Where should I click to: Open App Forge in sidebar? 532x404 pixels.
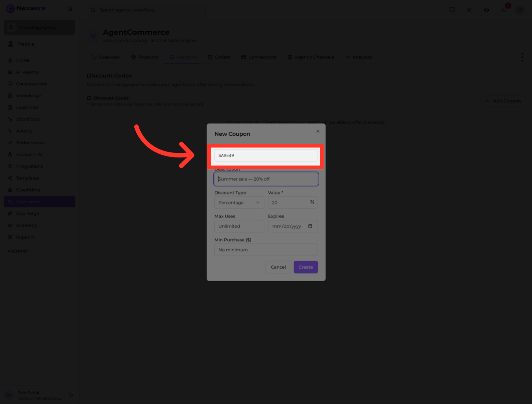click(x=39, y=213)
